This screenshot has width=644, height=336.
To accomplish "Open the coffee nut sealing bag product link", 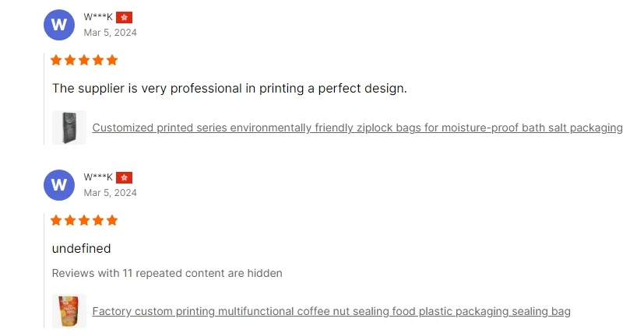I will [x=331, y=311].
